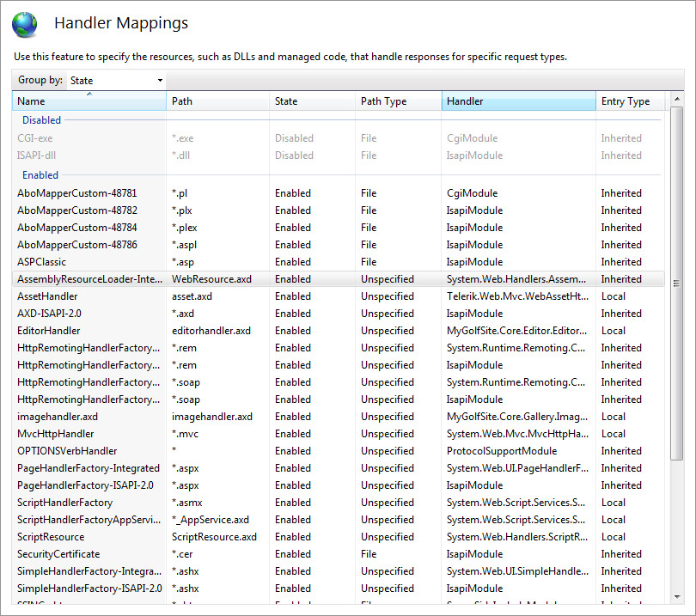Sort by the Entry Type column header
The width and height of the screenshot is (696, 616).
click(631, 101)
